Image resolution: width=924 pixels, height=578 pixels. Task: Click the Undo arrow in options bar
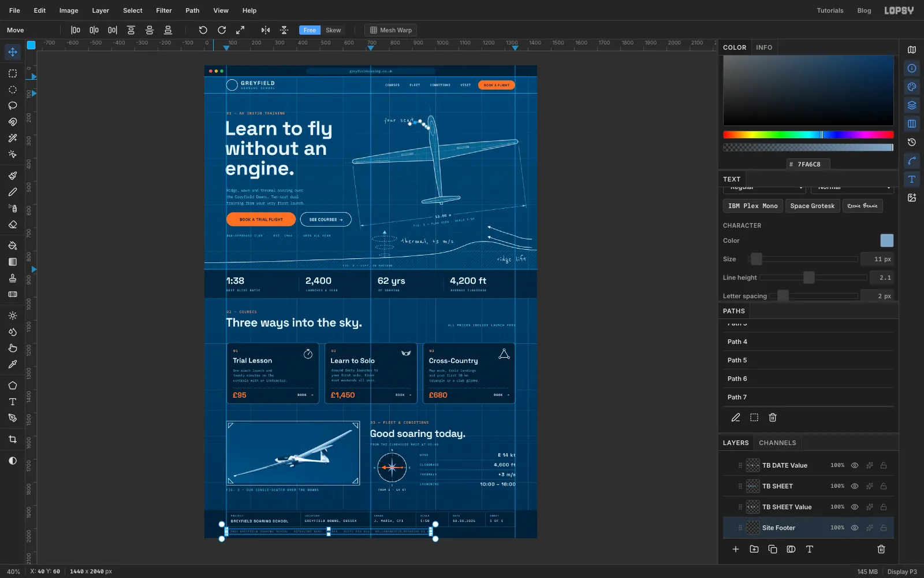pos(203,30)
